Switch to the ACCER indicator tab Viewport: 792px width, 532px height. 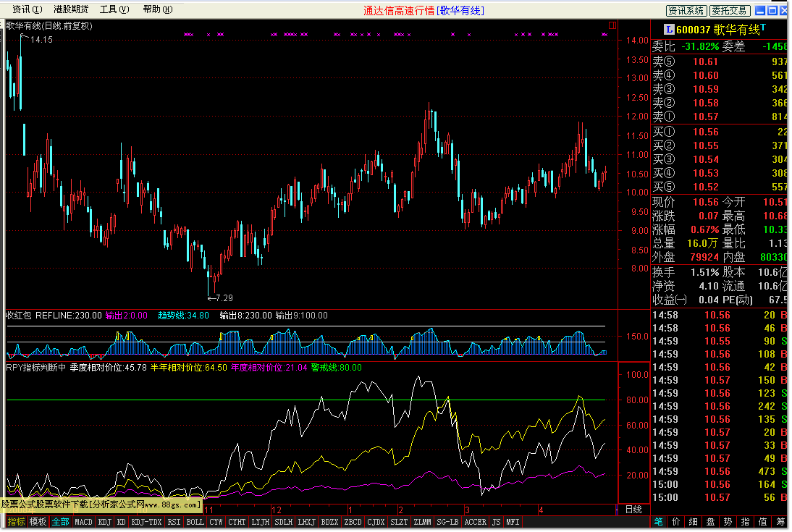pyautogui.click(x=476, y=522)
